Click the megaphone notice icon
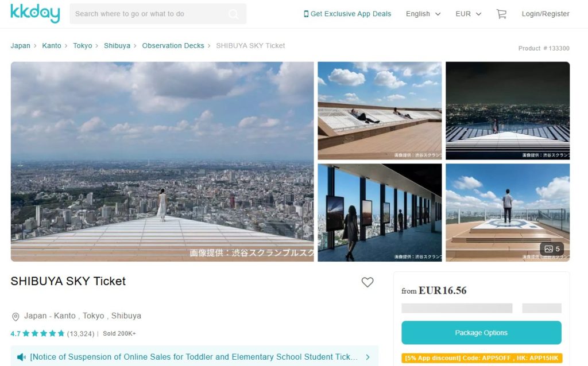Image resolution: width=588 pixels, height=366 pixels. 21,357
